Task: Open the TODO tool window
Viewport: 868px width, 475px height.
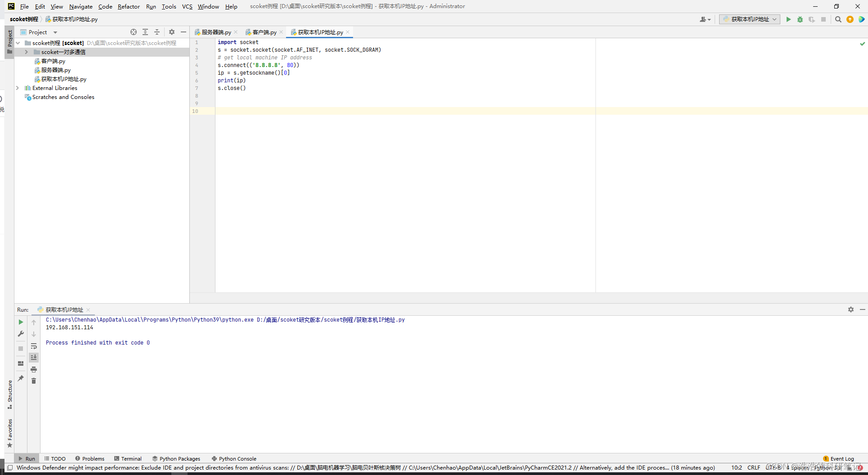Action: tap(55, 459)
